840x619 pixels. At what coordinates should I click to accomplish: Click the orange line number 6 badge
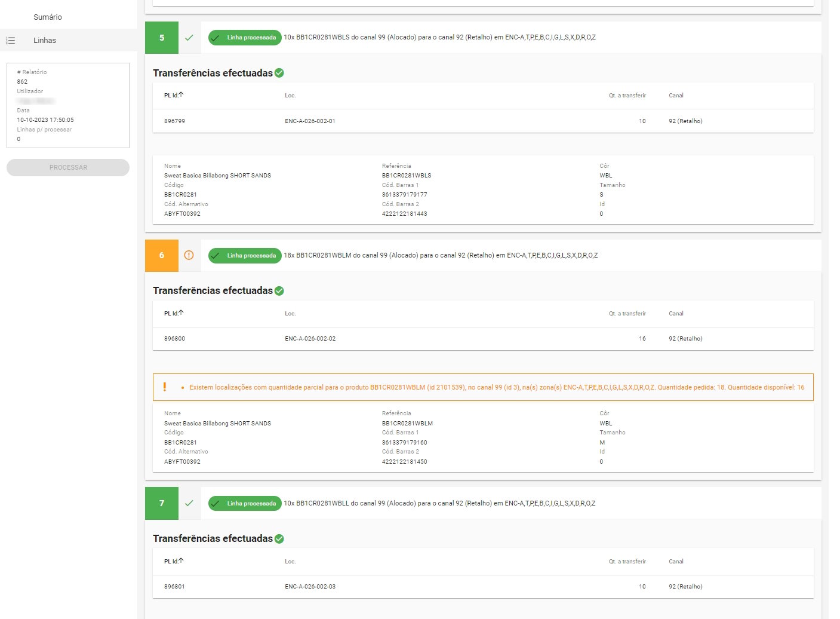(162, 256)
